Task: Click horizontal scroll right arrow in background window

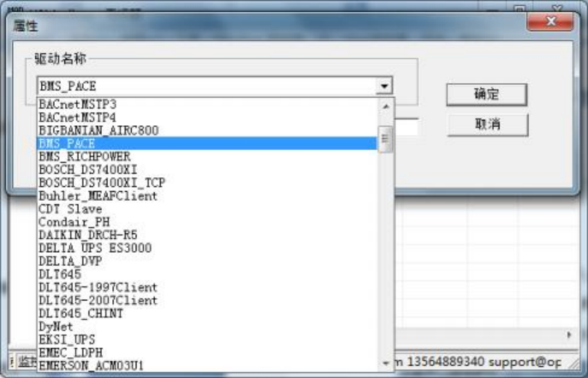Action: click(x=569, y=335)
